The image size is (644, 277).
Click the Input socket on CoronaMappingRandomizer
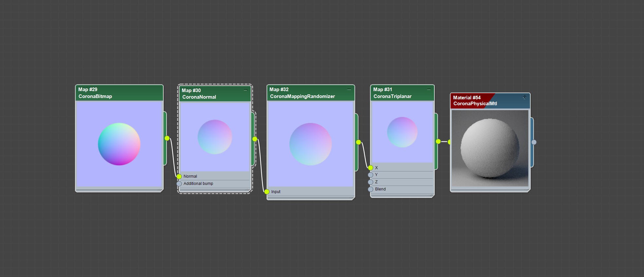[x=267, y=192]
